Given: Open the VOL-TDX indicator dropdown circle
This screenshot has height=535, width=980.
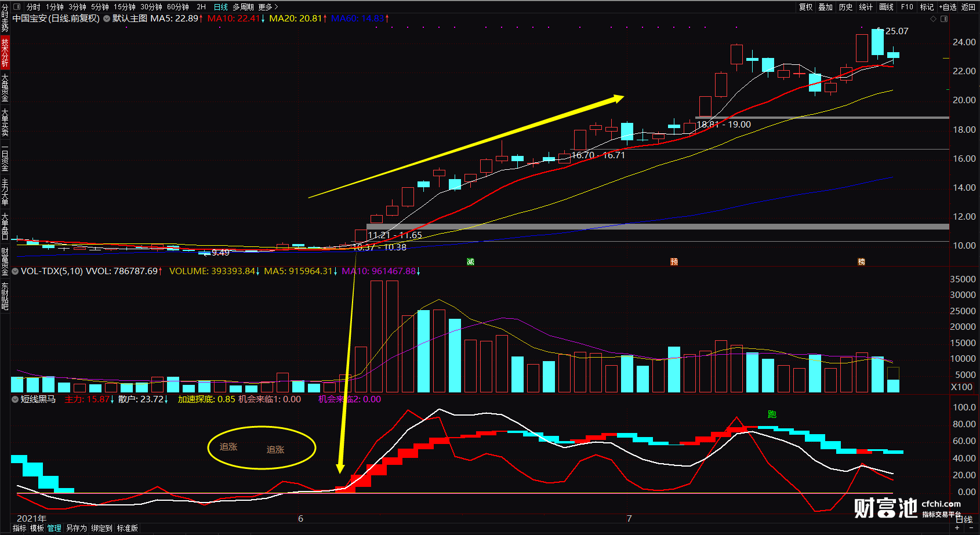Looking at the screenshot, I should pos(15,271).
